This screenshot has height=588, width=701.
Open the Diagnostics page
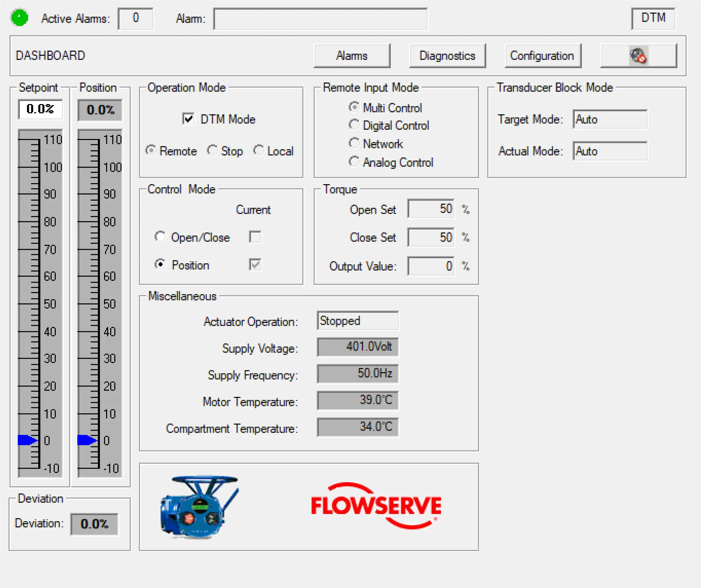[x=447, y=55]
